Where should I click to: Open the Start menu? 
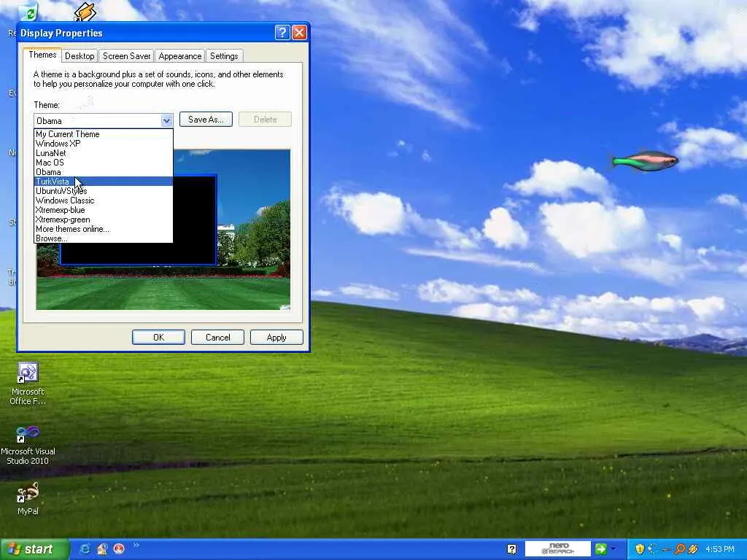(34, 549)
